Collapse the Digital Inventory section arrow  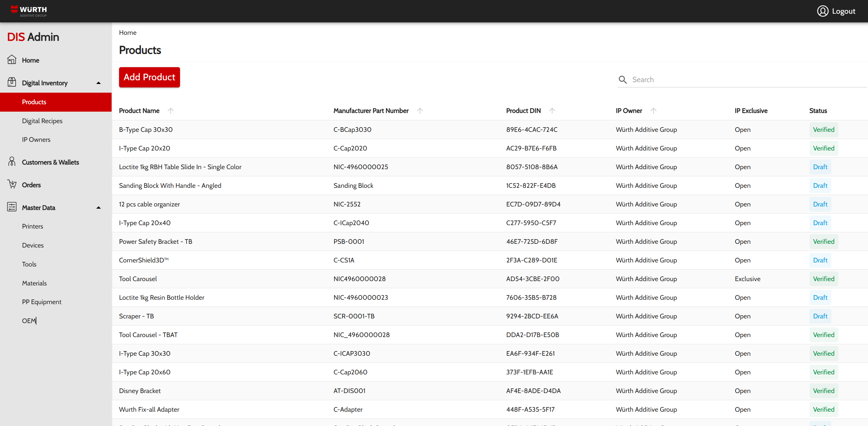pos(98,83)
